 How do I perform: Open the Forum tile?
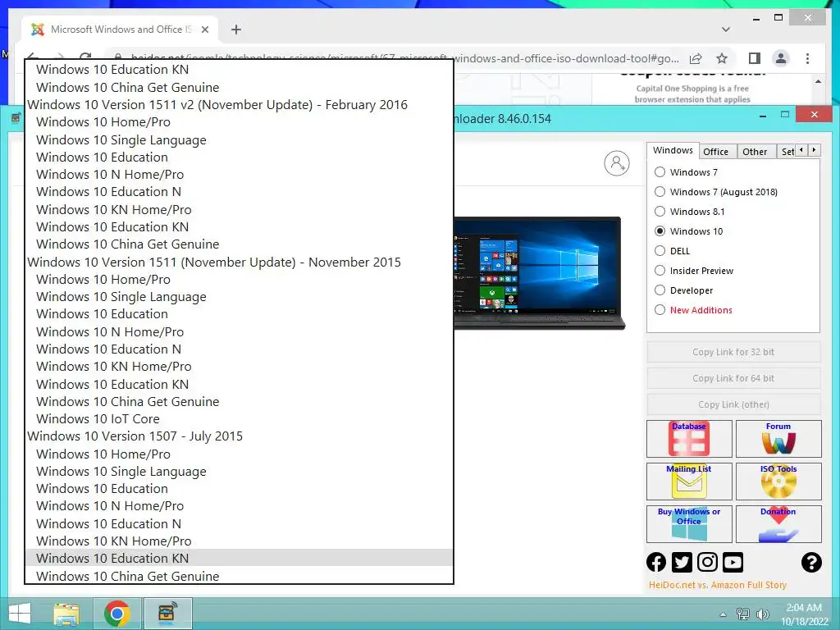pos(778,439)
